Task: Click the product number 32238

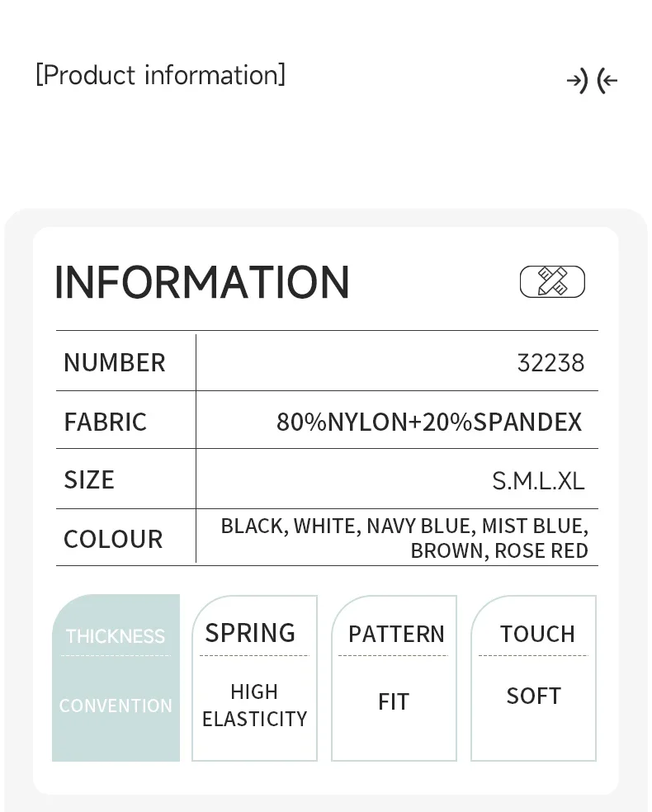Action: point(550,362)
